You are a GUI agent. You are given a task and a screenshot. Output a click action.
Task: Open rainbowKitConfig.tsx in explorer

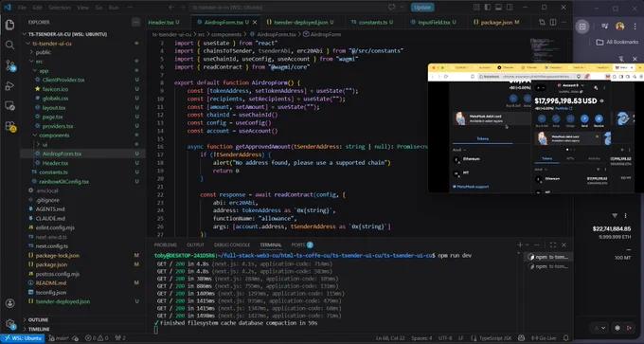click(x=63, y=181)
